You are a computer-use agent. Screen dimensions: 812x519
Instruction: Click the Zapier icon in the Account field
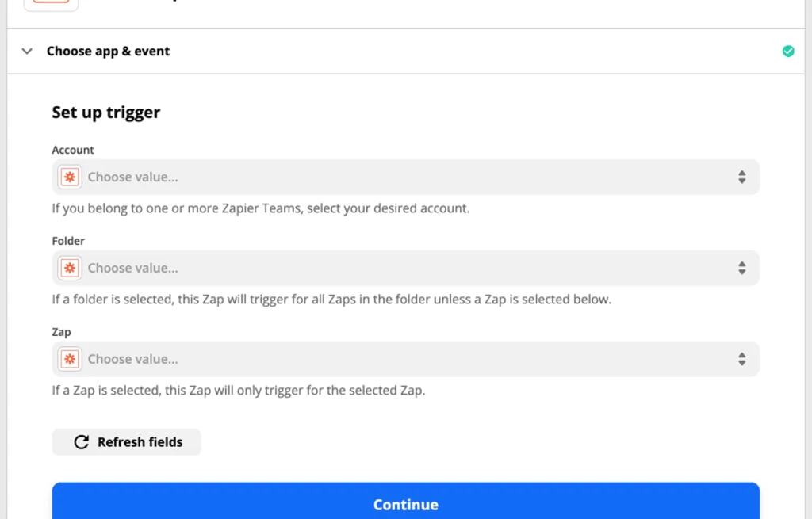pyautogui.click(x=69, y=177)
